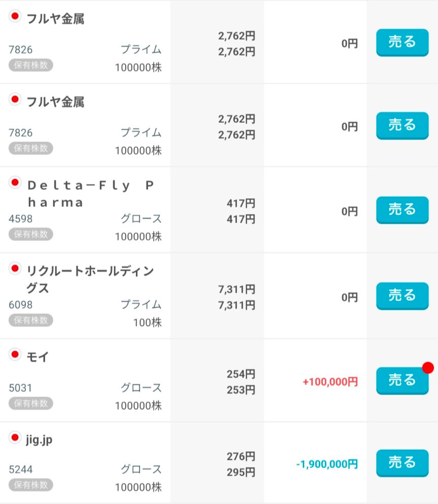Tap 売る for the jig.jp holding
Screen dimensions: 438x504
[403, 463]
